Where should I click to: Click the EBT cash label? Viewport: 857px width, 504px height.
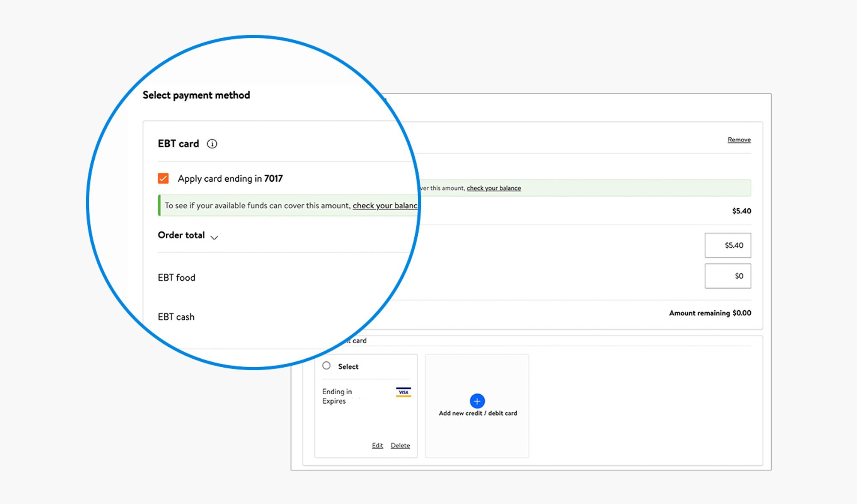click(x=176, y=317)
